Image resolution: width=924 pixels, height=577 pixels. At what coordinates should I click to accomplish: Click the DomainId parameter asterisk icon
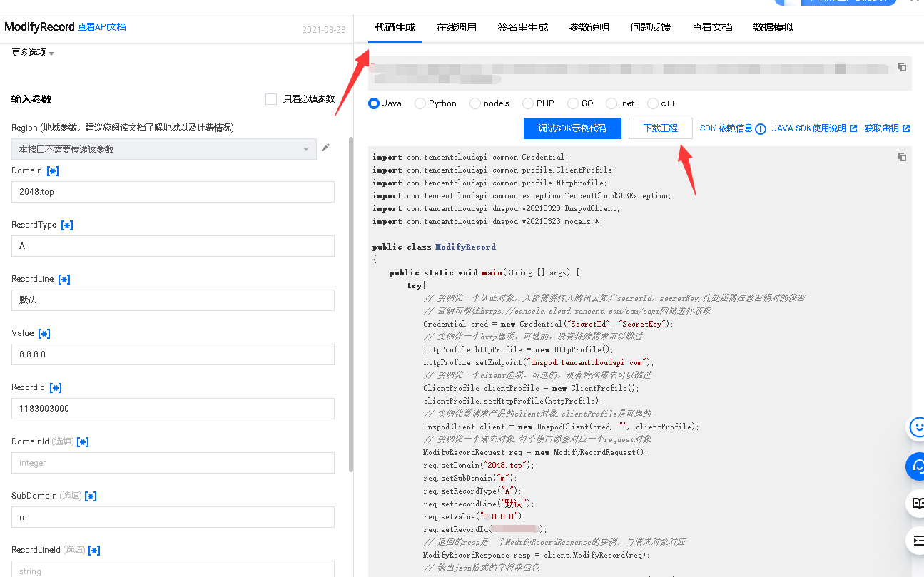coord(83,442)
